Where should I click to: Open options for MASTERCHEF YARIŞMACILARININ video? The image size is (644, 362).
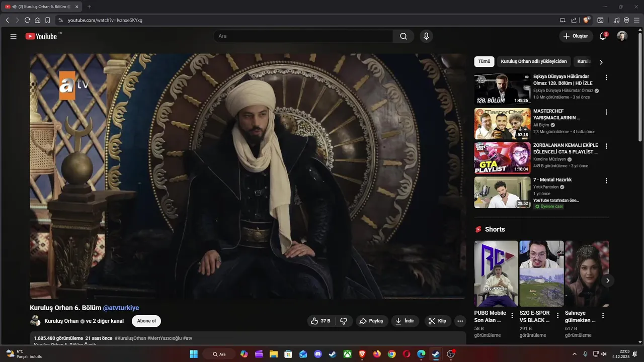(x=606, y=112)
